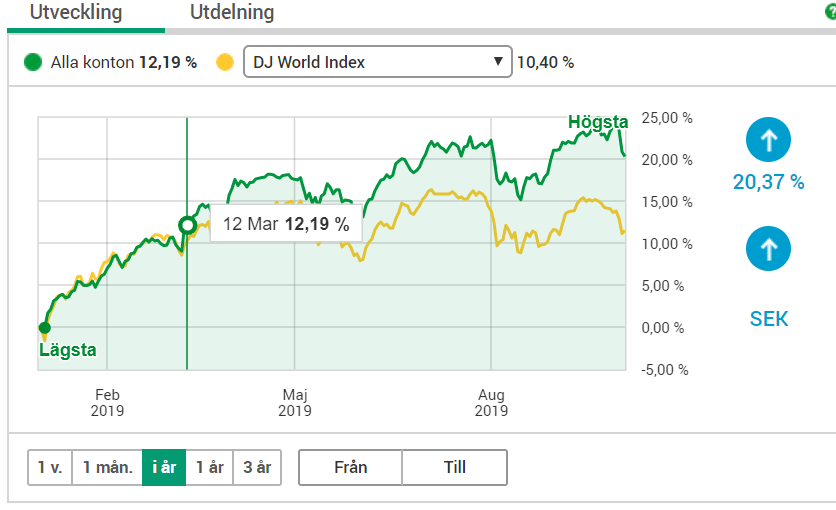Click the 12 Mar hollow chart marker
This screenshot has height=510, width=836.
tap(187, 225)
